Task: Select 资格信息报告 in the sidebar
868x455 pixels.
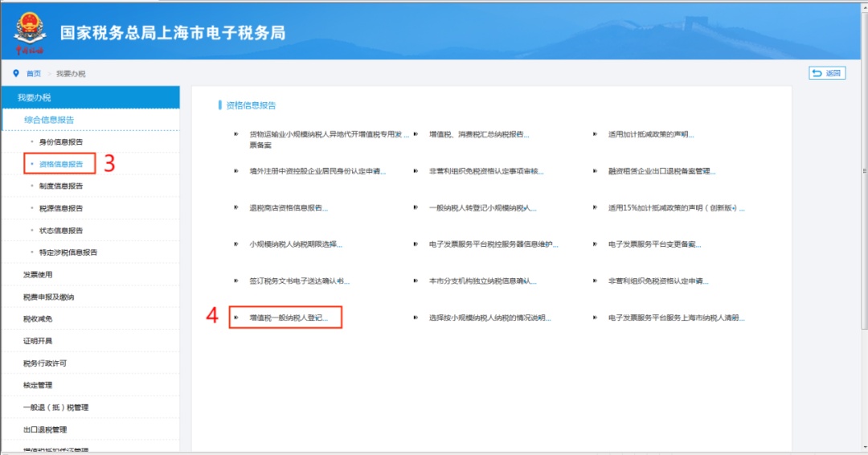Action: click(x=61, y=164)
